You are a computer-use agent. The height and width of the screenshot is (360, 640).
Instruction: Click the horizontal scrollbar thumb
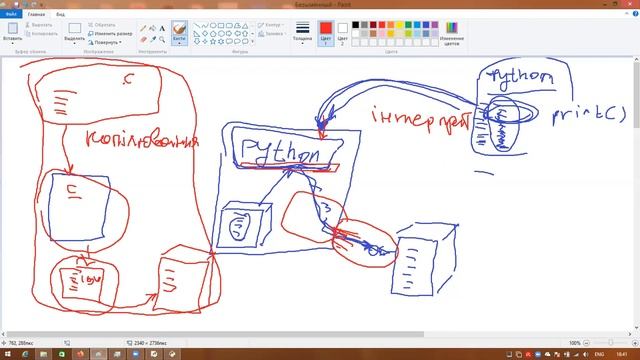215,334
